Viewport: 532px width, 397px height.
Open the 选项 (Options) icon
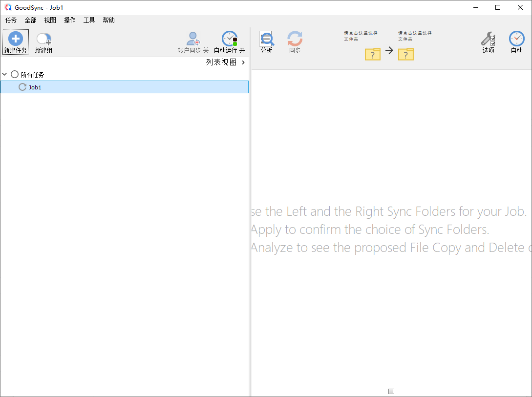pos(488,38)
